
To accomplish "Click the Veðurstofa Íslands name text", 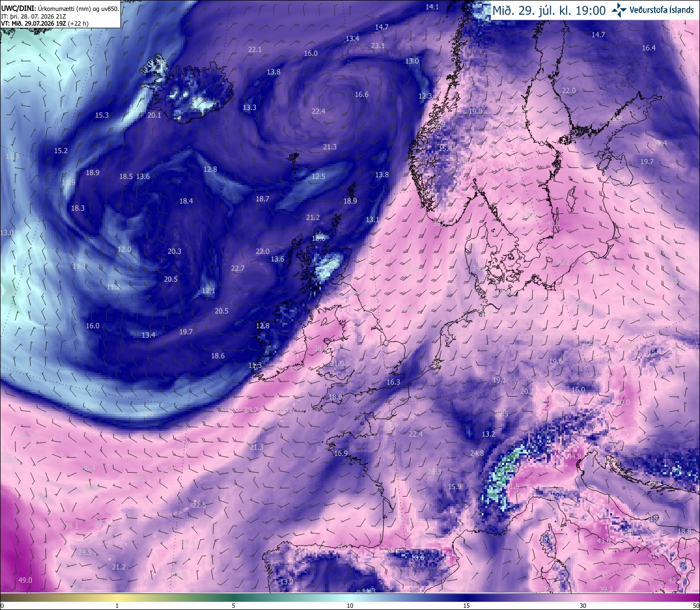I will (x=661, y=10).
